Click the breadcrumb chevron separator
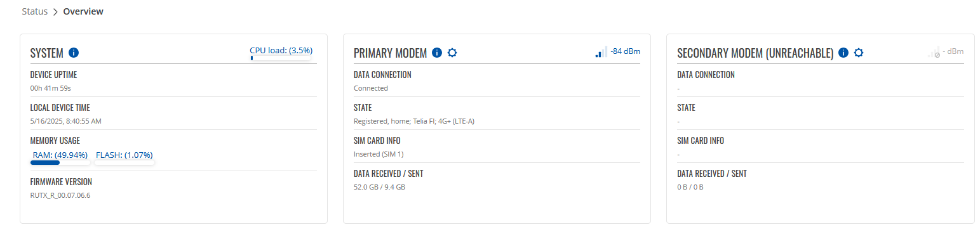980x239 pixels. tap(55, 12)
